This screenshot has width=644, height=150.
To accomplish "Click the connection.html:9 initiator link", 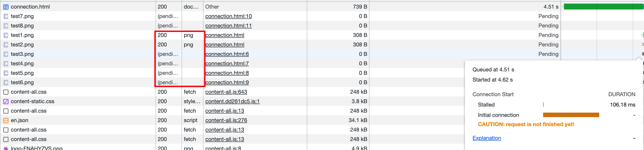I will tap(227, 83).
